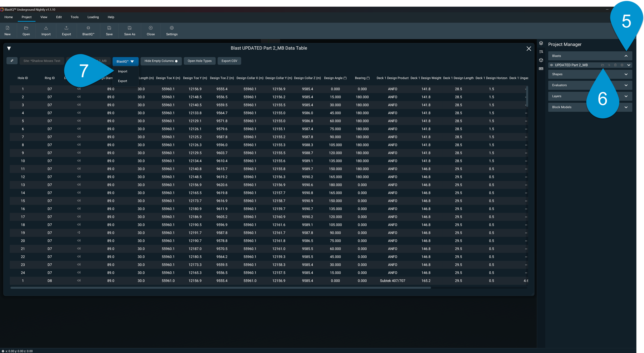Expand the UPDATED Part 2_MB blast chevron

(629, 65)
